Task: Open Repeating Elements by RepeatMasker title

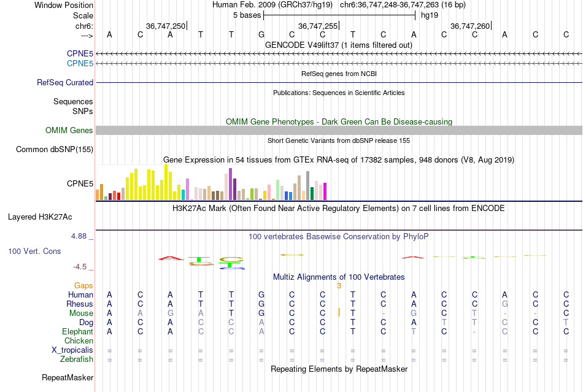Action: [339, 369]
